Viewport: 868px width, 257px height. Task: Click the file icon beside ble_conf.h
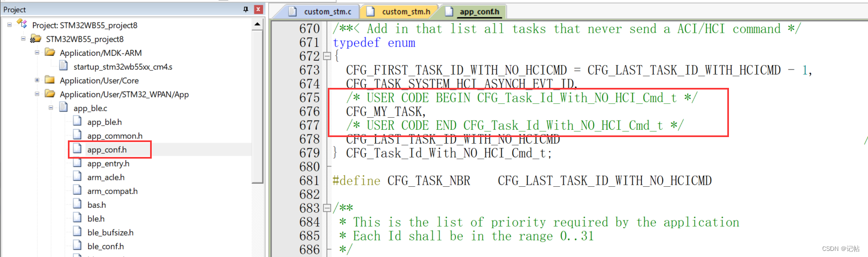77,246
